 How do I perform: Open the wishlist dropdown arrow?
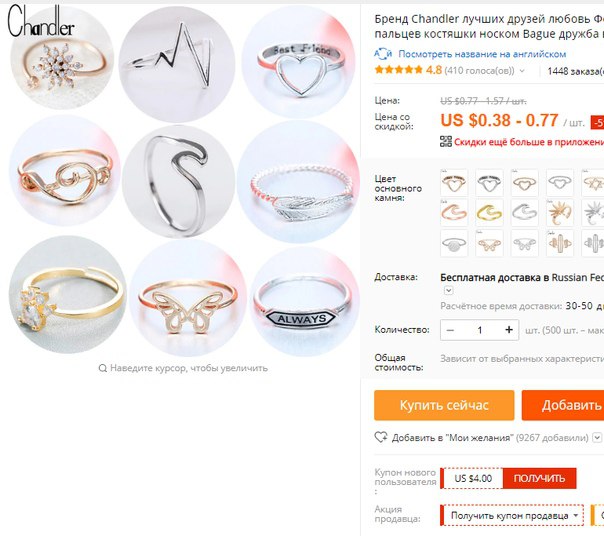[597, 437]
